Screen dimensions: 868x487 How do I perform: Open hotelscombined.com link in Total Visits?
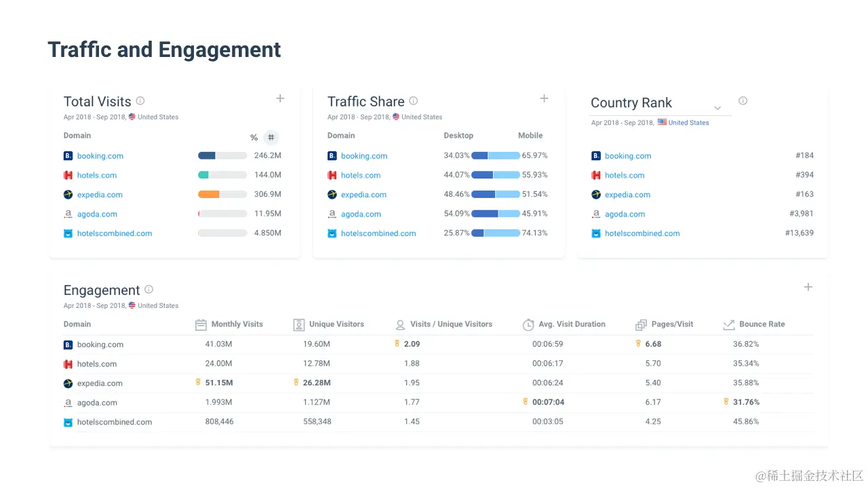(x=115, y=233)
